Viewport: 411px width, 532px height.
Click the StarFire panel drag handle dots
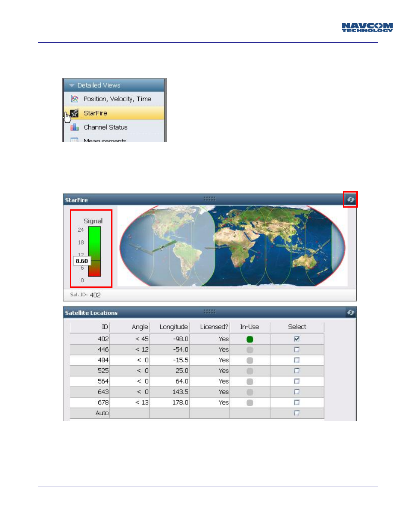[x=210, y=199]
